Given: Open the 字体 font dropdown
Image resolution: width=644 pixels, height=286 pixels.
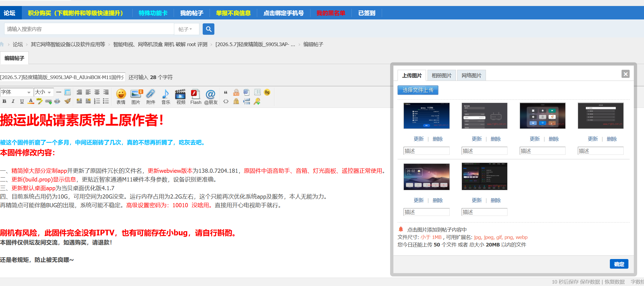Looking at the screenshot, I should point(16,92).
